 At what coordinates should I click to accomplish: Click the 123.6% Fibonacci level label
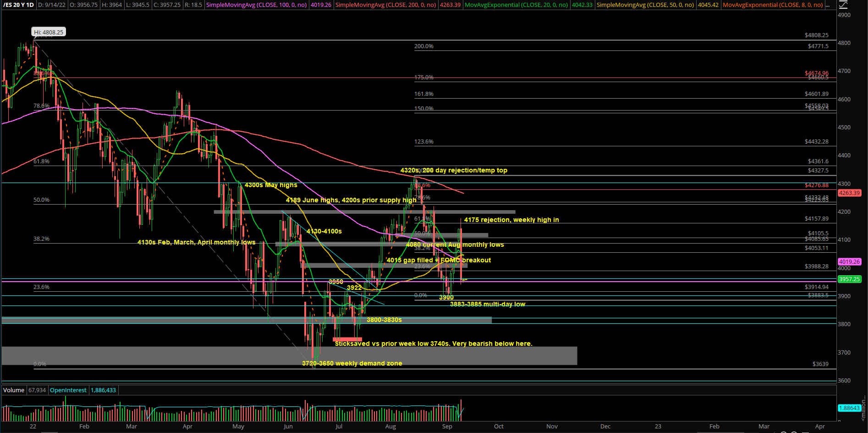(424, 142)
